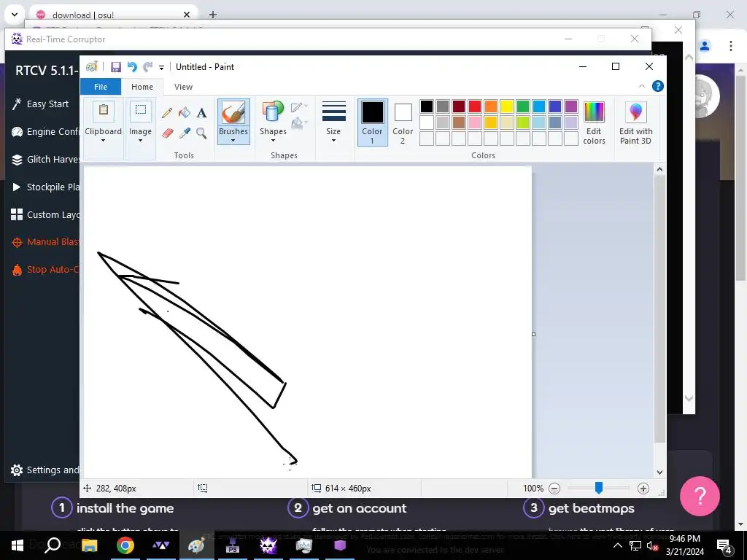Open Glitch Harvester in RTCV sidebar
Viewport: 747px width, 560px height.
[44, 159]
